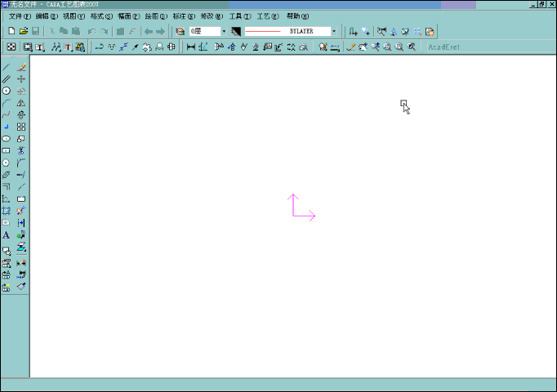Open the 标注(N) menu
Screen dimensions: 557x392
tap(184, 16)
